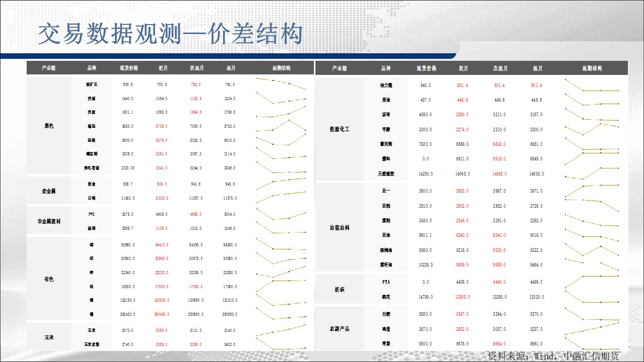Click the 有色 sector cell
This screenshot has height=362, width=644.
point(49,279)
